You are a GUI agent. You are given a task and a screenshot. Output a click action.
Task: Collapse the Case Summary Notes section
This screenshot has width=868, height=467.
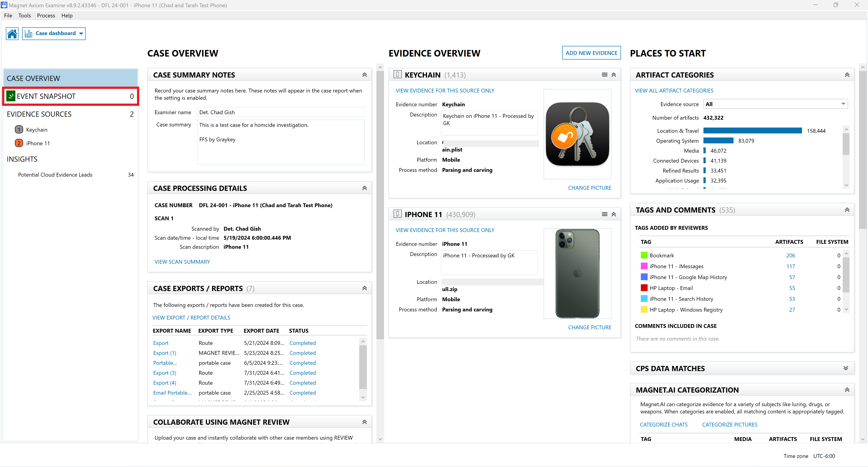point(364,75)
